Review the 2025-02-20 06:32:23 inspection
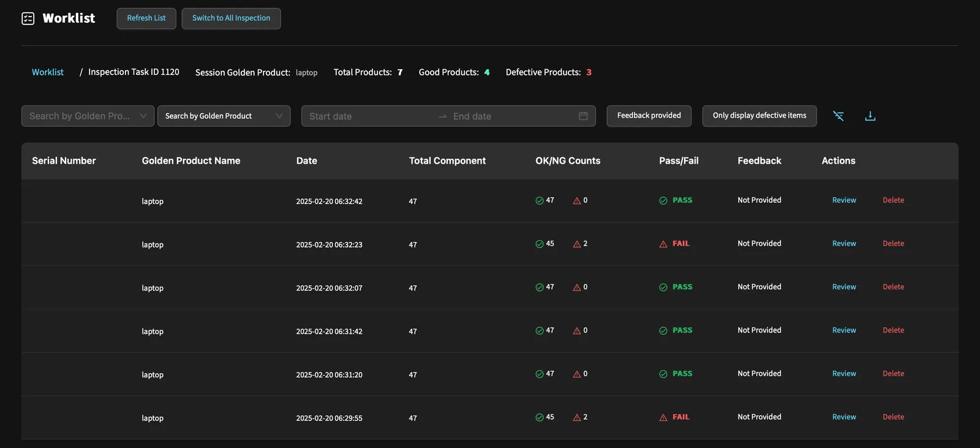The height and width of the screenshot is (448, 980). [x=844, y=244]
